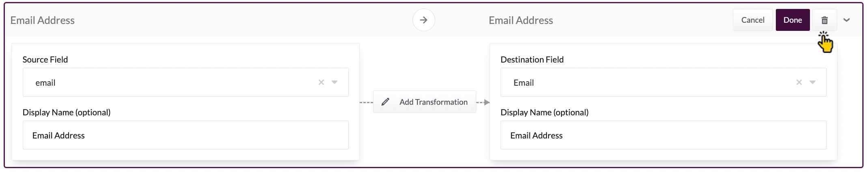
Task: Collapse the mapping row with the chevron
Action: tap(846, 20)
